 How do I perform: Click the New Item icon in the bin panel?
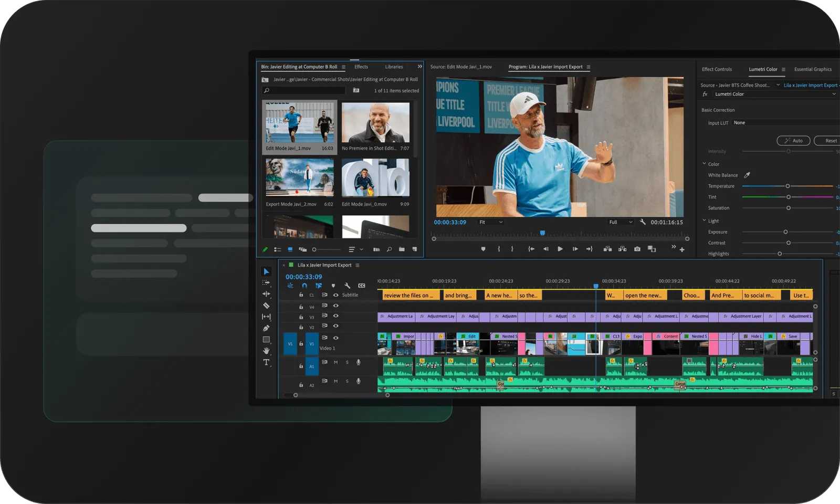415,249
